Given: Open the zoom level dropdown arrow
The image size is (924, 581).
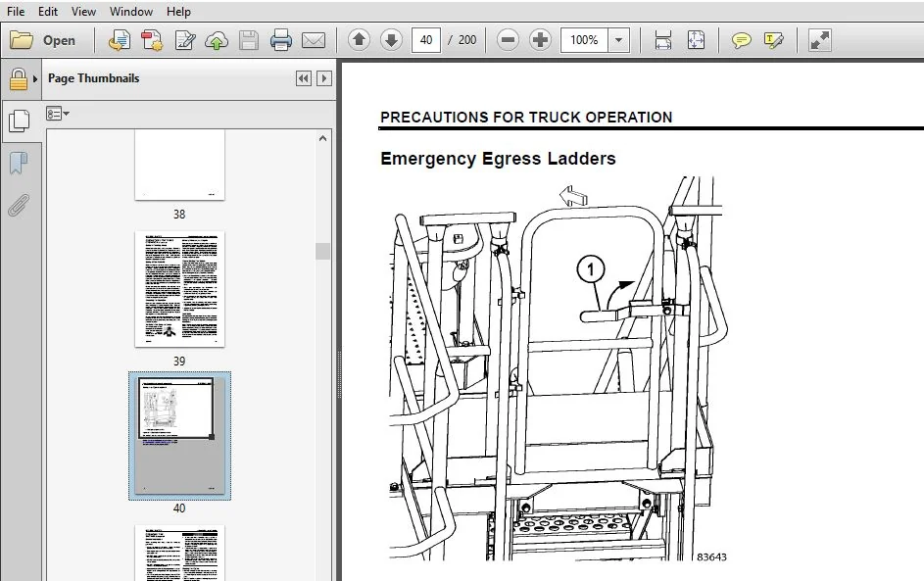Looking at the screenshot, I should (618, 40).
